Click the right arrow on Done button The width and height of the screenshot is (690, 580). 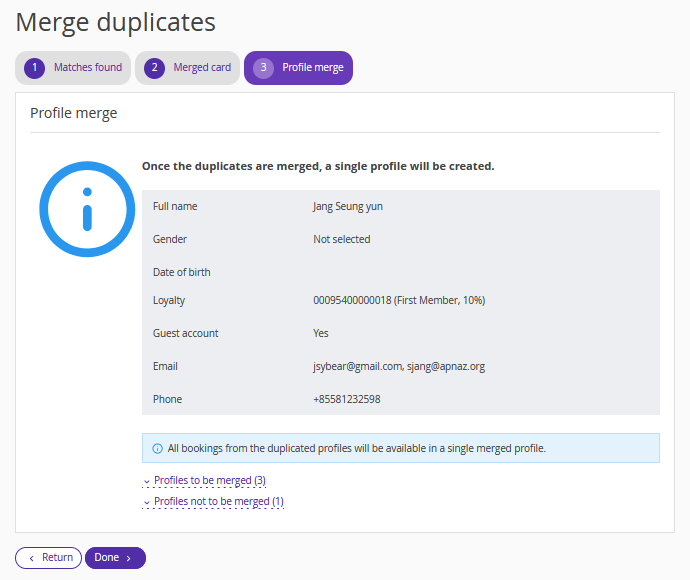[x=129, y=558]
